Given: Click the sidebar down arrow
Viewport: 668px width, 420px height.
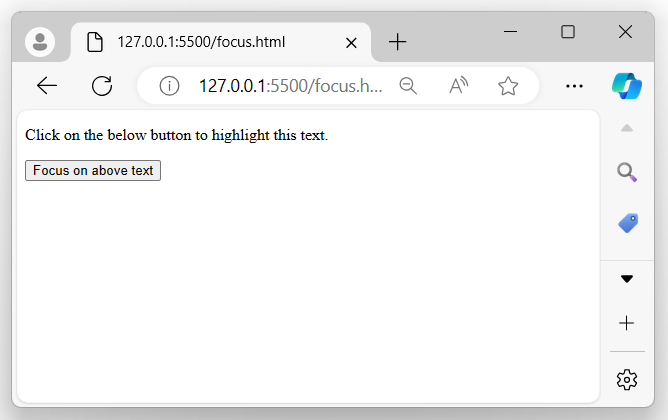Looking at the screenshot, I should (627, 279).
